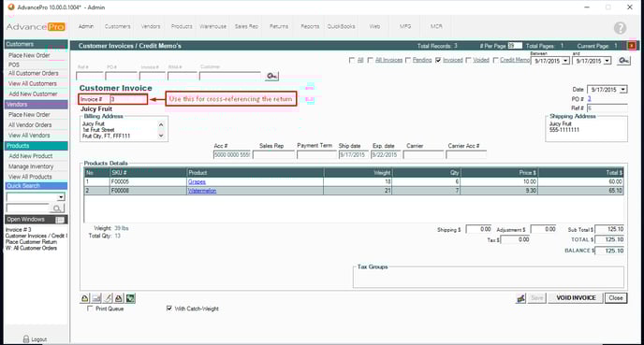
Task: Open the Grapes product link
Action: point(197,181)
